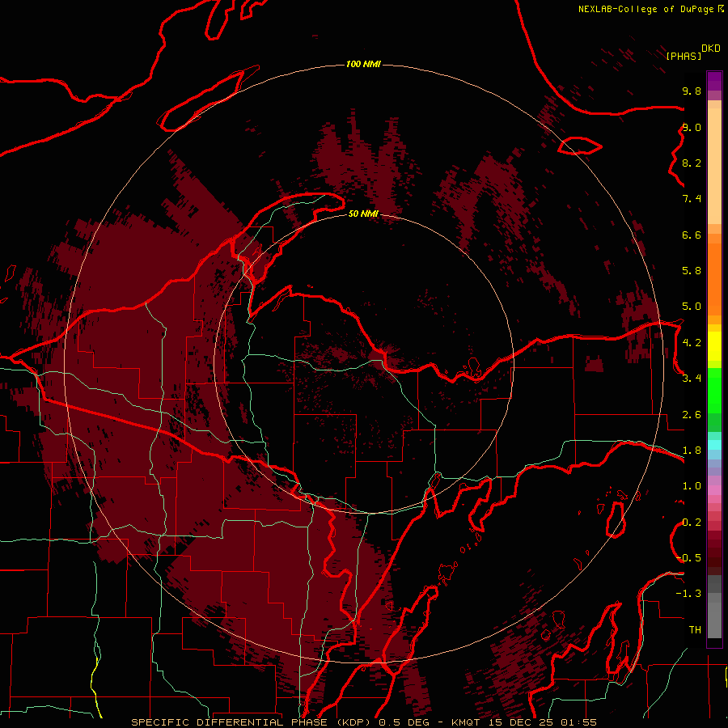Click the TH threshold label on the scale

click(x=695, y=630)
